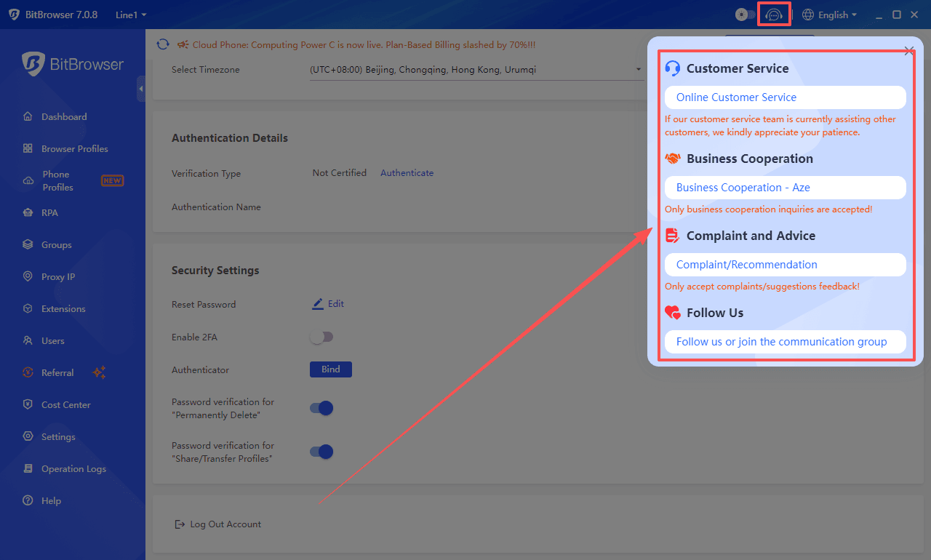The image size is (931, 560).
Task: Click the Log Out Account exit icon
Action: pyautogui.click(x=179, y=524)
